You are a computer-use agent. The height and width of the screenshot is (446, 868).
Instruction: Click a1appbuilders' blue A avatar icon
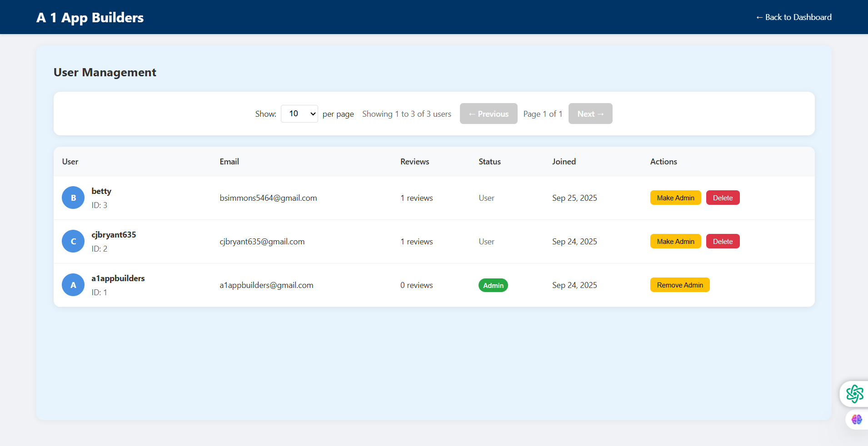(73, 285)
